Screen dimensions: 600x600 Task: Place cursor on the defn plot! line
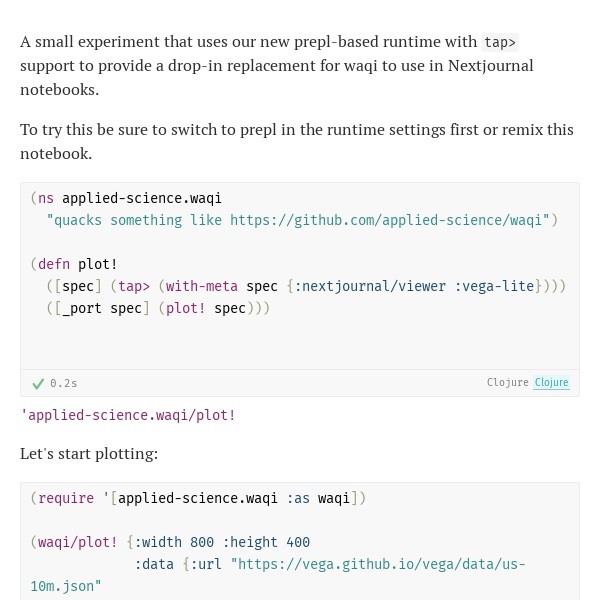pyautogui.click(x=74, y=264)
